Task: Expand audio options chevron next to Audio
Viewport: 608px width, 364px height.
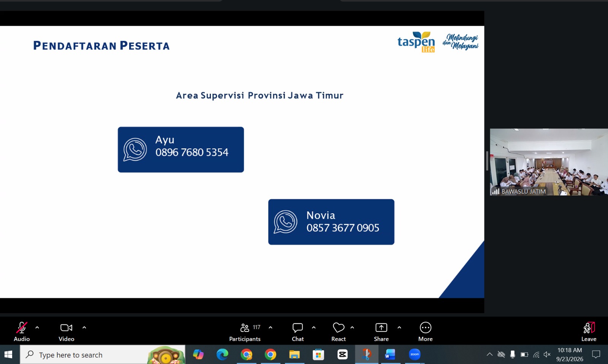Action: [37, 327]
